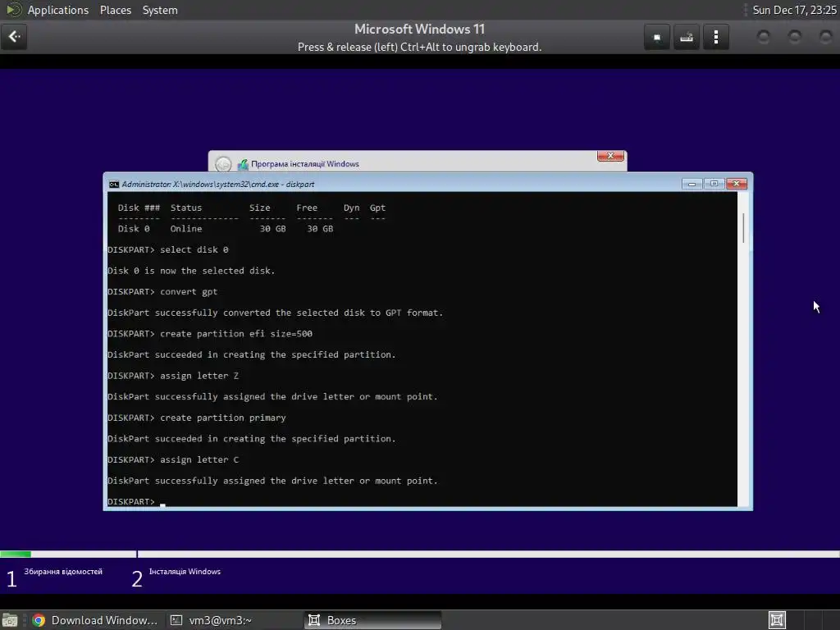Click the cmd.exe title bar icon
The image size is (840, 630).
pos(113,185)
